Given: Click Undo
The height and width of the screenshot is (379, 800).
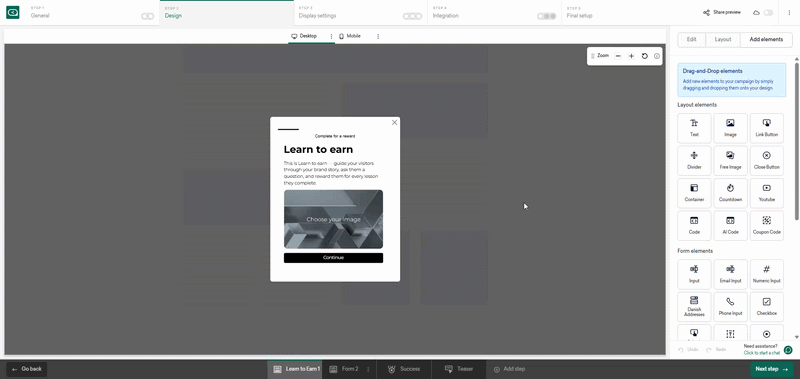Looking at the screenshot, I should pos(688,350).
